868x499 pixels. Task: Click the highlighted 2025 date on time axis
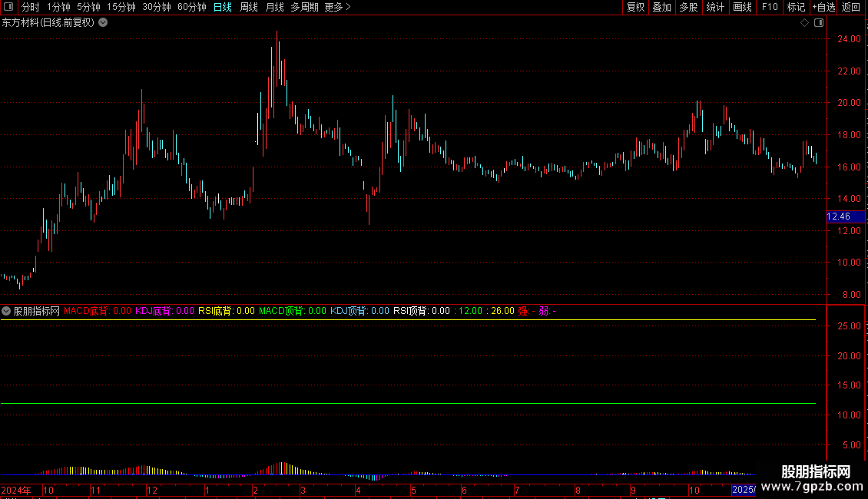(x=744, y=490)
